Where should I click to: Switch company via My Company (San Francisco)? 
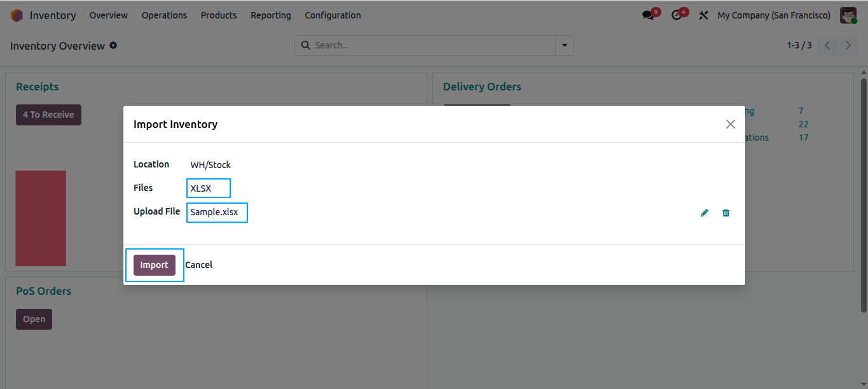click(774, 15)
